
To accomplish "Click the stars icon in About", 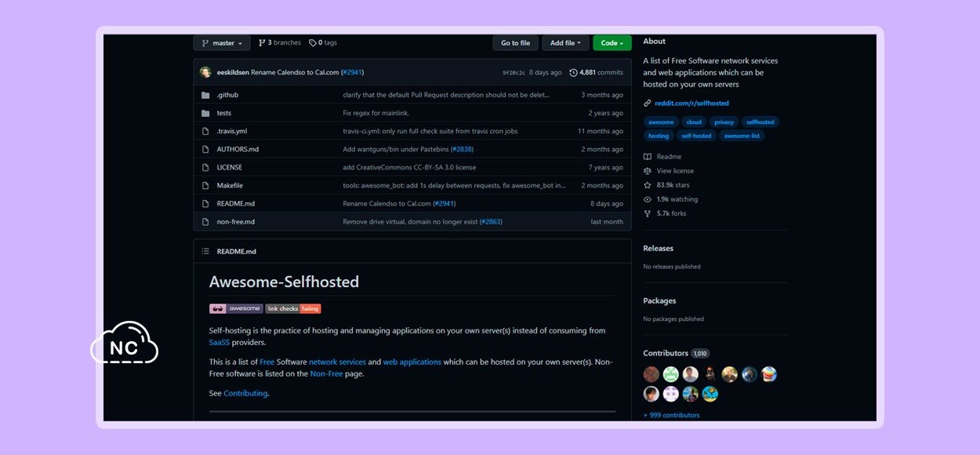I will [x=648, y=185].
